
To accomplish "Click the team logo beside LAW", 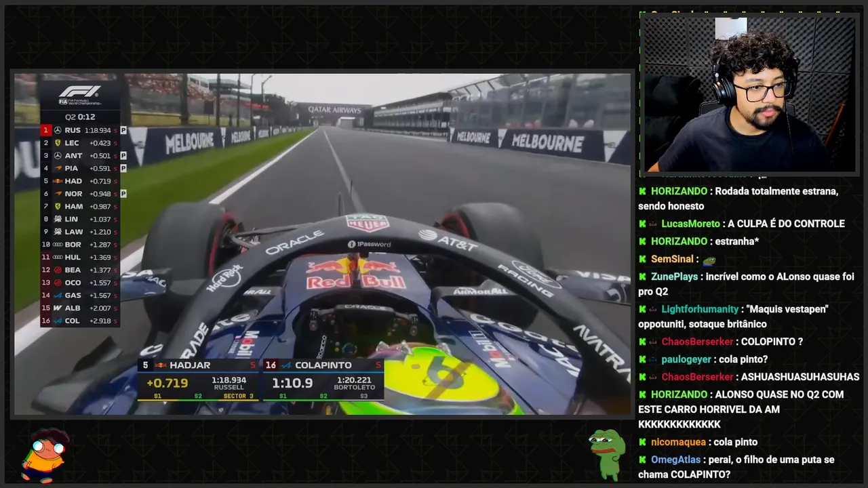I will tap(58, 232).
